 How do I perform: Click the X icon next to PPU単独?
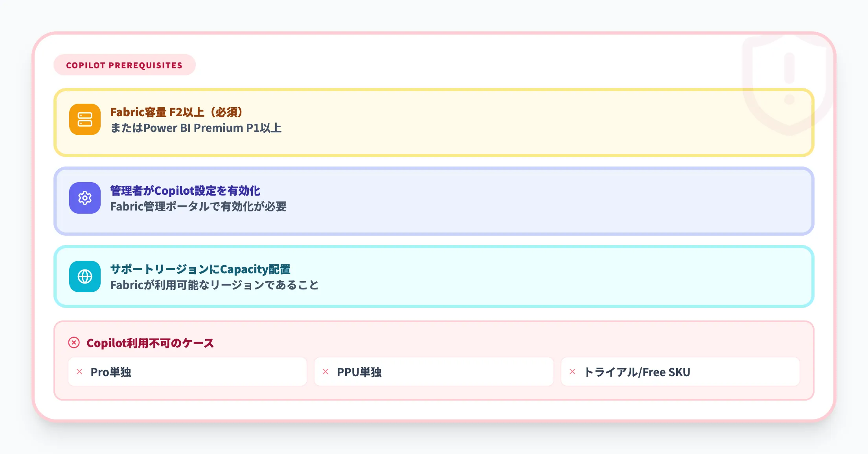pyautogui.click(x=325, y=372)
